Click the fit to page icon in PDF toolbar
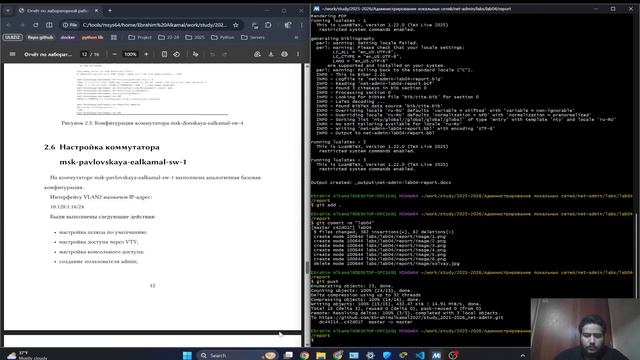Screen dimensions: 640x360 click(x=164, y=54)
